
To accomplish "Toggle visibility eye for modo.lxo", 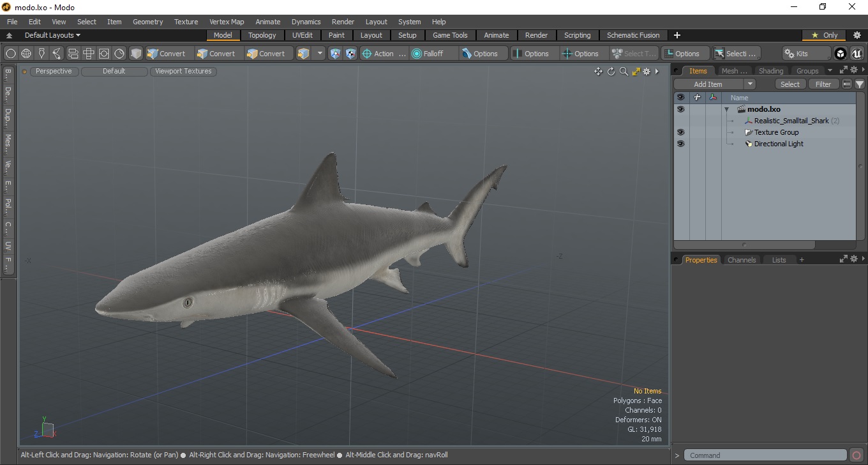I will 680,109.
